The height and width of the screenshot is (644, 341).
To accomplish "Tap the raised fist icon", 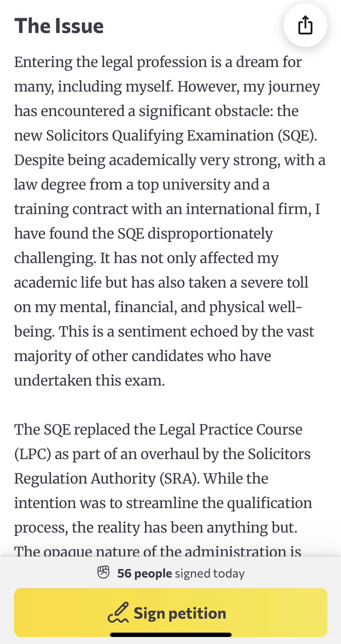I will (103, 573).
